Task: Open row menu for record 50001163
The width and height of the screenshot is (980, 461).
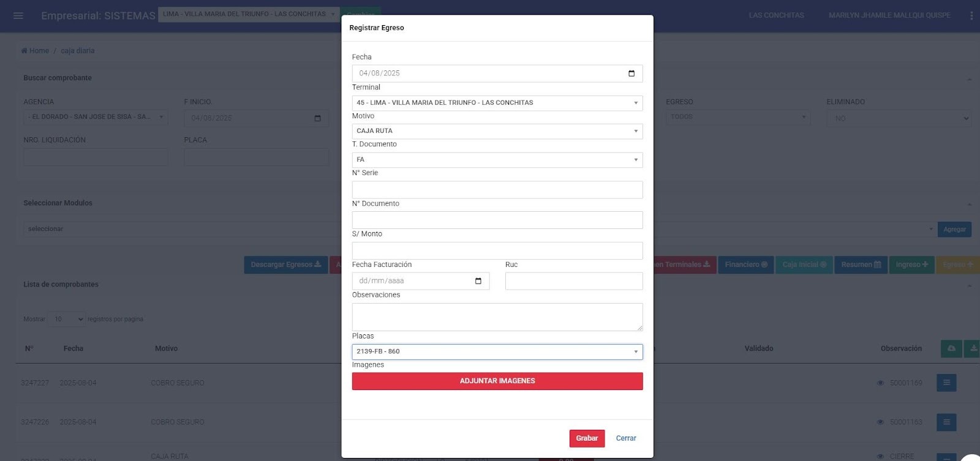Action: pyautogui.click(x=946, y=422)
